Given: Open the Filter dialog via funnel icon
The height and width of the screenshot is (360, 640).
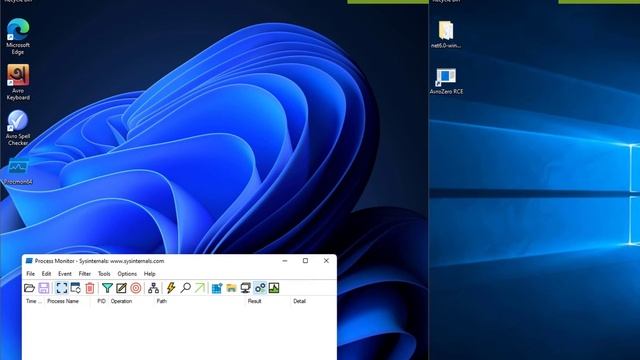Looking at the screenshot, I should coord(107,288).
